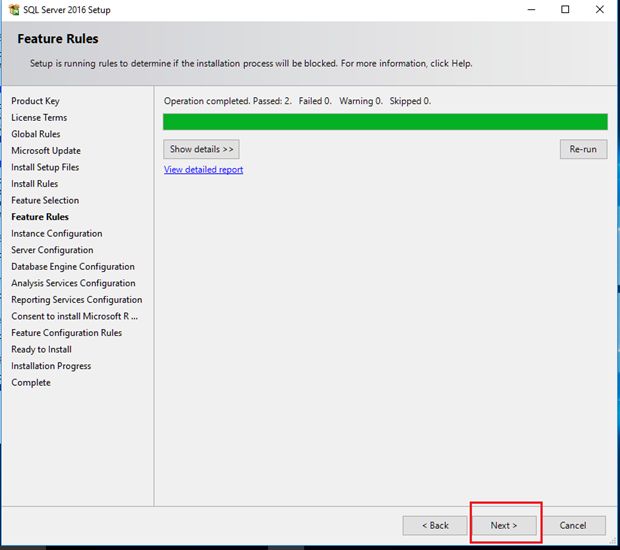Screen dimensions: 620x550
Task: Select Product Key step in sidebar
Action: pyautogui.click(x=35, y=101)
